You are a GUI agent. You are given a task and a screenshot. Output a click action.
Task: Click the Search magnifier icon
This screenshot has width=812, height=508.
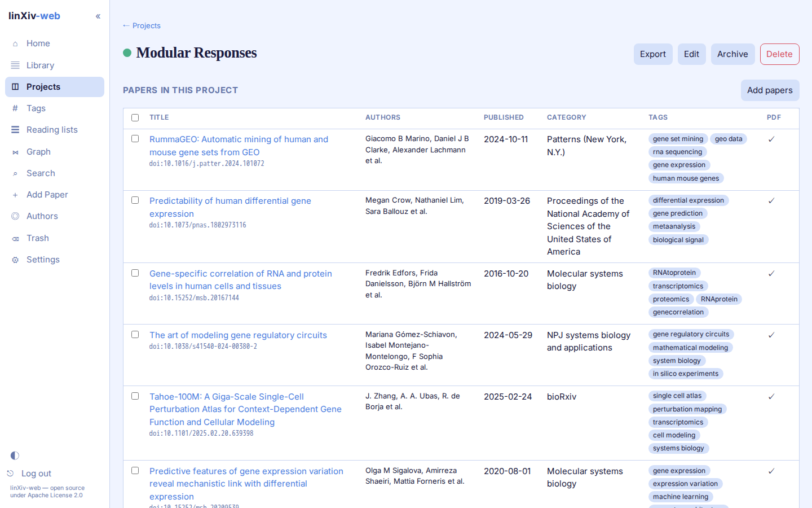[x=15, y=173]
